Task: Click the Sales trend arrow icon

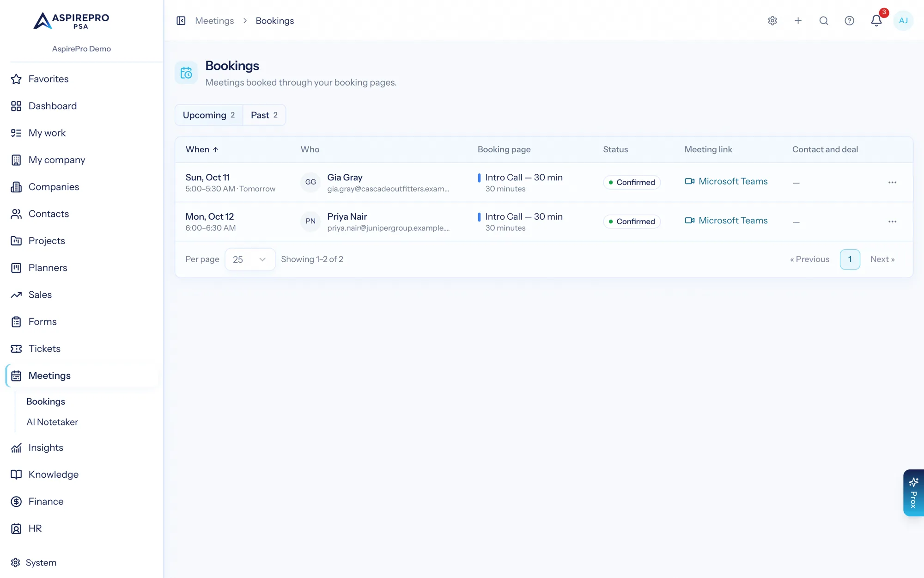Action: pos(16,295)
